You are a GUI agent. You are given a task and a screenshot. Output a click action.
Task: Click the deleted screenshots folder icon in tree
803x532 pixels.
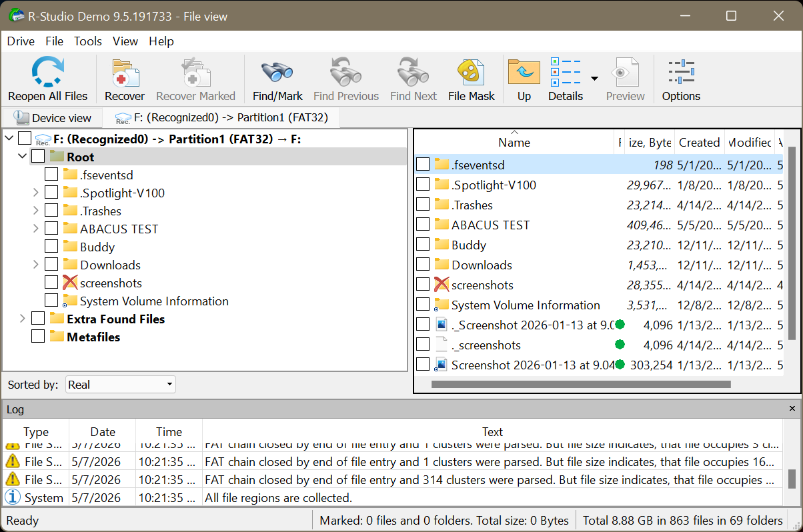coord(70,283)
